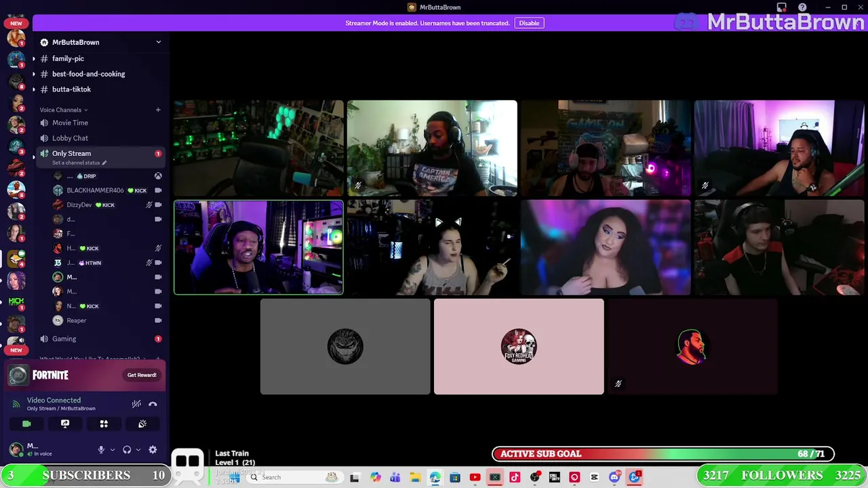
Task: Disconnect from voice with the hang-up icon
Action: pyautogui.click(x=153, y=404)
